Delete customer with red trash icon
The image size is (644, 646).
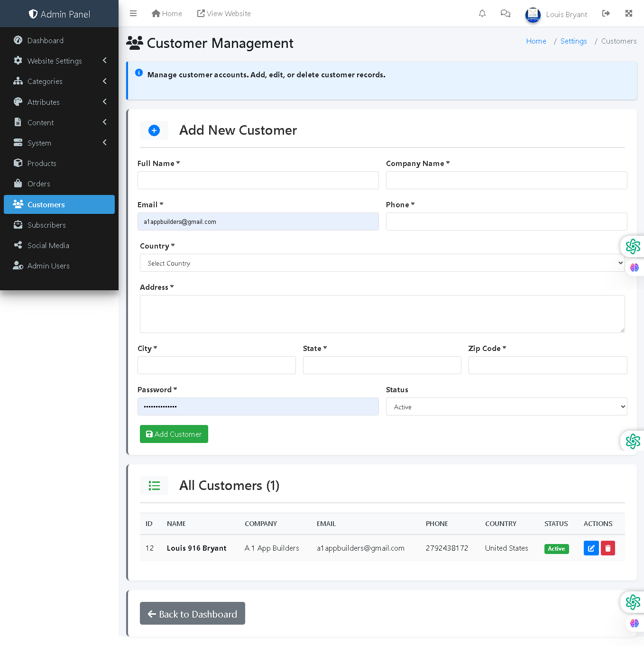click(x=608, y=548)
